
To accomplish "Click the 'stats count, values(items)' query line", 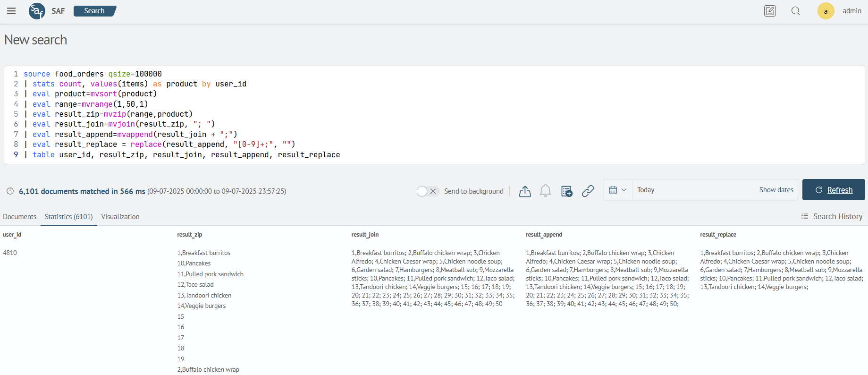I will pyautogui.click(x=135, y=84).
